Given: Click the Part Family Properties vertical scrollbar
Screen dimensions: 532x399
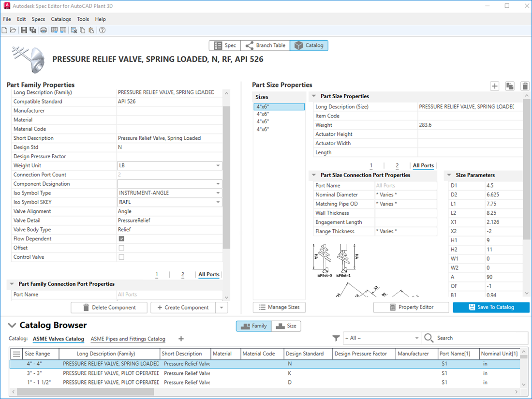Looking at the screenshot, I should coord(227,178).
